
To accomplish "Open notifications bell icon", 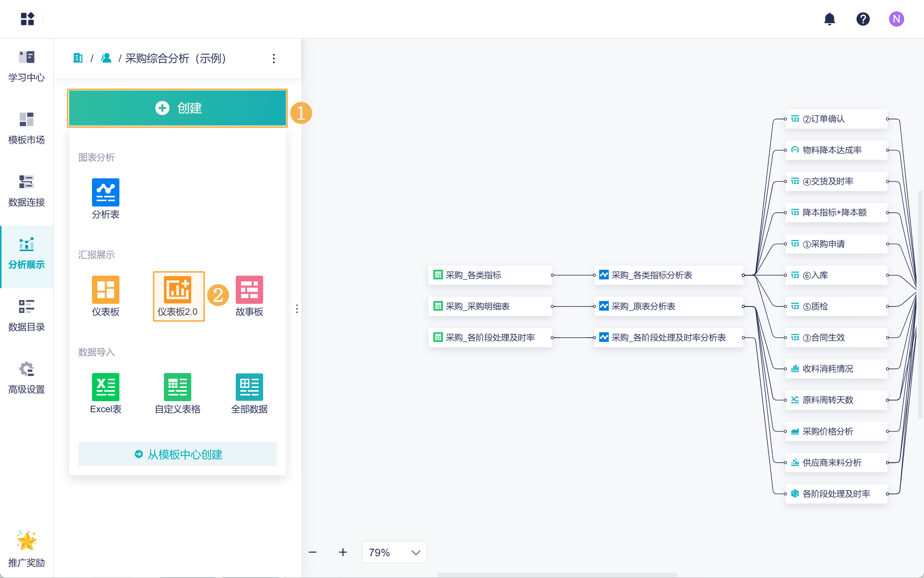I will [x=829, y=19].
